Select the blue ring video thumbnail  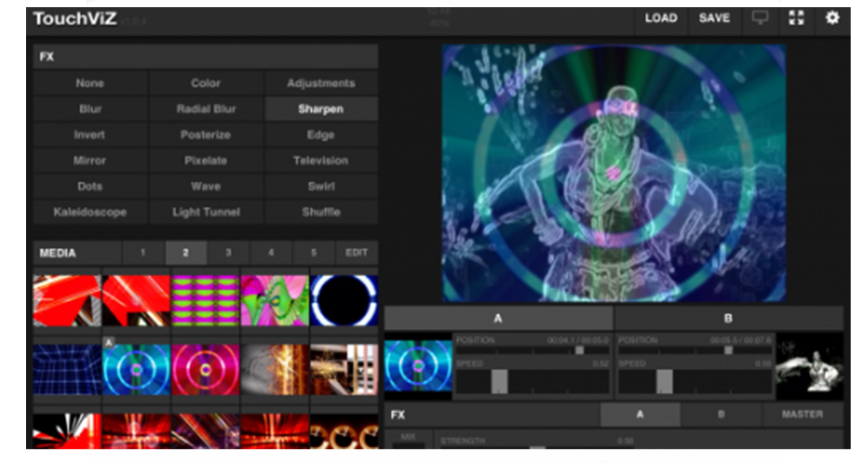(x=136, y=370)
